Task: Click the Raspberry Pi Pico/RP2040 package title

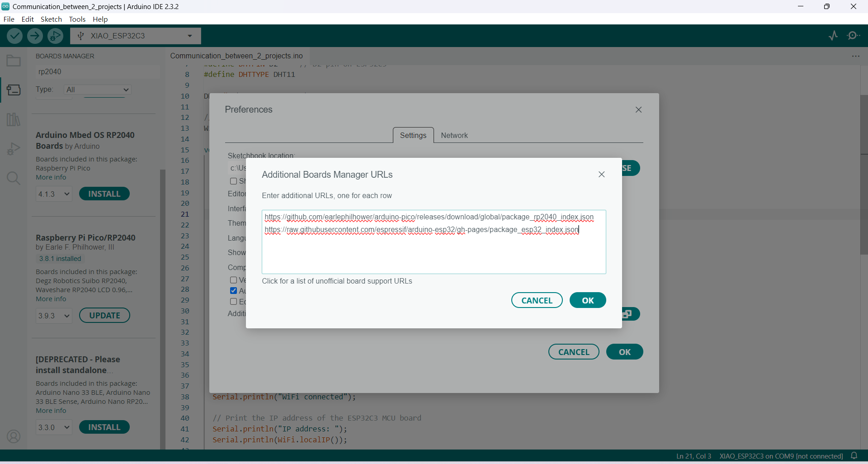Action: pos(85,237)
